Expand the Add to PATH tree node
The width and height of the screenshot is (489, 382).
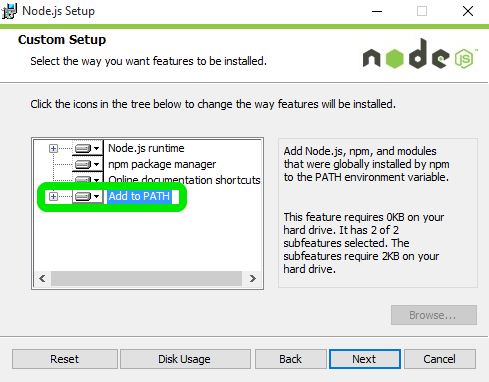point(53,196)
